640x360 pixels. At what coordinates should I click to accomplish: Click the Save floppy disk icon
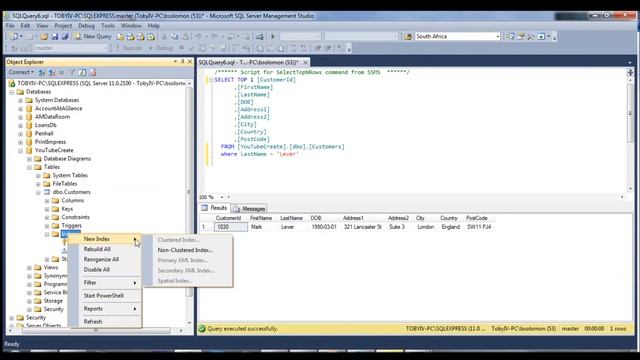point(55,37)
